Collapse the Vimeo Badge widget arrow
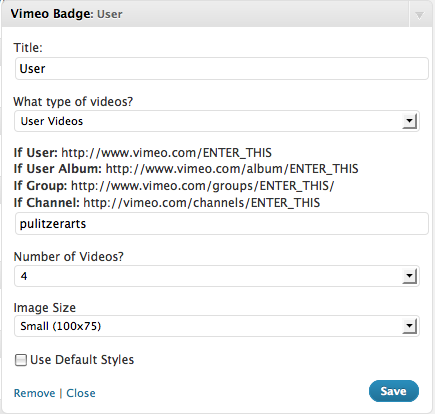The width and height of the screenshot is (435, 414). (419, 15)
